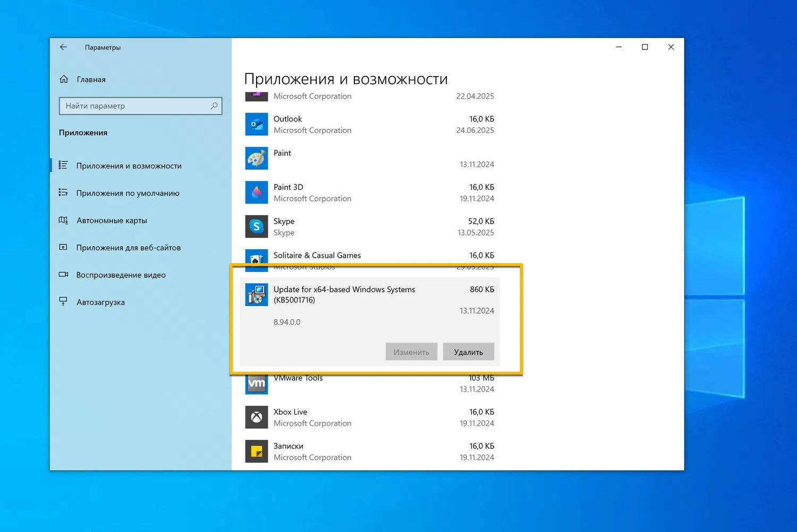Viewport: 797px width, 532px height.
Task: Select the Записки sticky note icon
Action: pyautogui.click(x=256, y=451)
